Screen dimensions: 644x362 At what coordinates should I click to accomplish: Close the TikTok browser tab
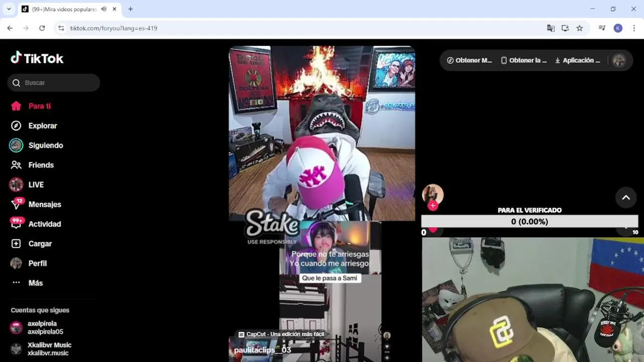click(x=114, y=9)
